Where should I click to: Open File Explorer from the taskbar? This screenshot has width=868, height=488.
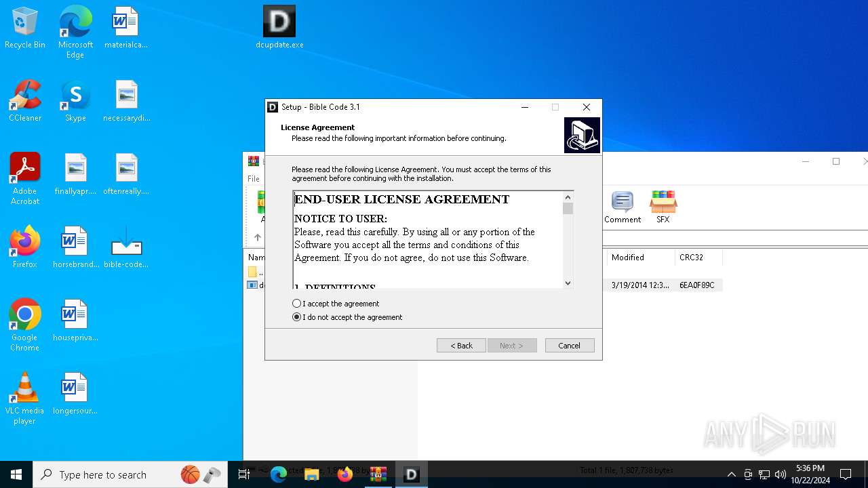tap(312, 474)
